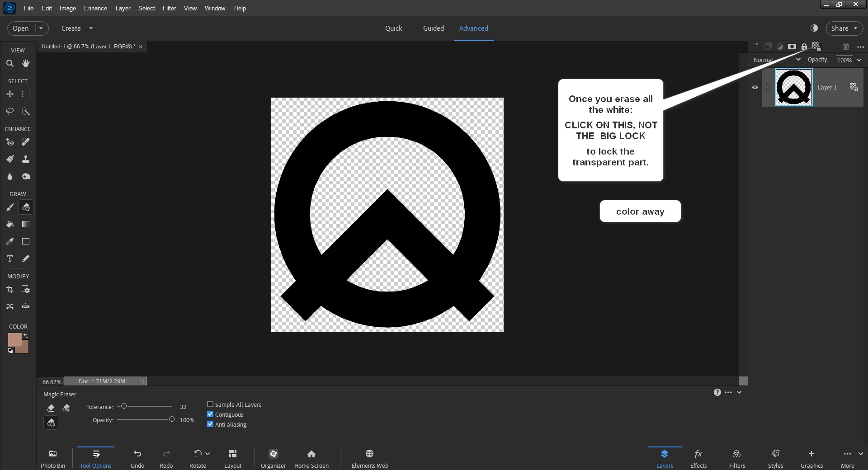868x470 pixels.
Task: Switch to the Guided tab
Action: [433, 28]
